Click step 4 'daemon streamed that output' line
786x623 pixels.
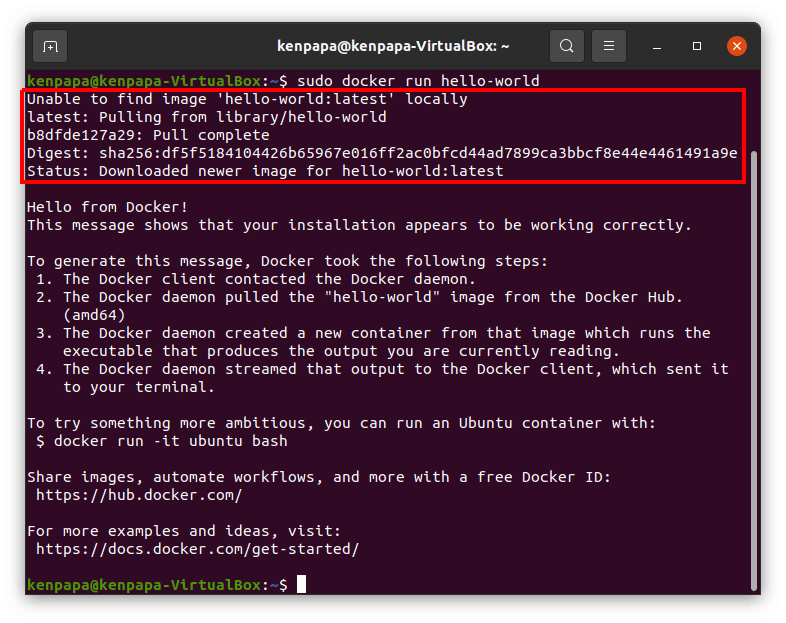(382, 369)
